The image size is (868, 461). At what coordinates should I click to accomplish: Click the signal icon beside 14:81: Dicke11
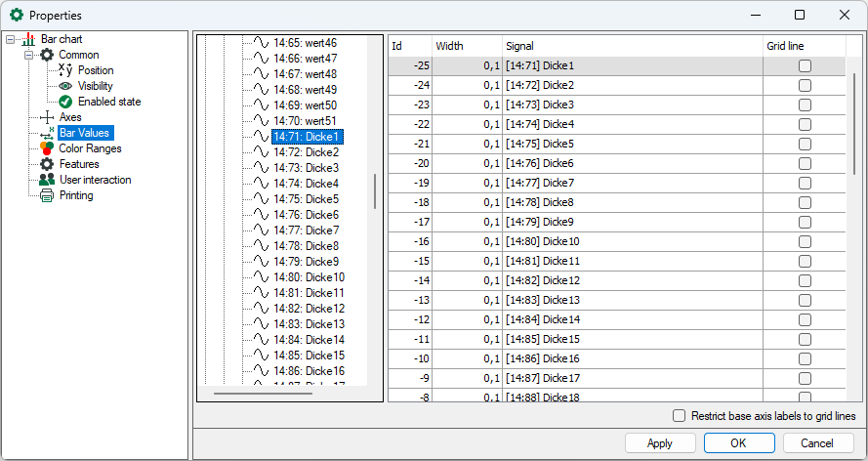pyautogui.click(x=261, y=292)
